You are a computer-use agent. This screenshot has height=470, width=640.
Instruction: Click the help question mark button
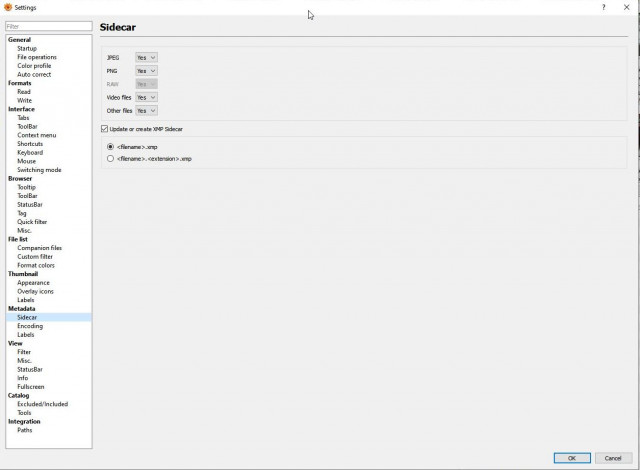coord(603,7)
